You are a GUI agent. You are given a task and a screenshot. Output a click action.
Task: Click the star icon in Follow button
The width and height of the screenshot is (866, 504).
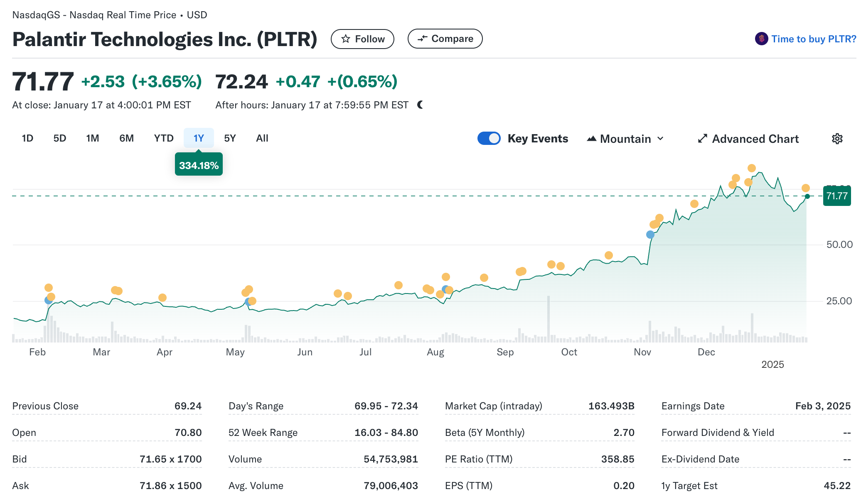click(345, 39)
